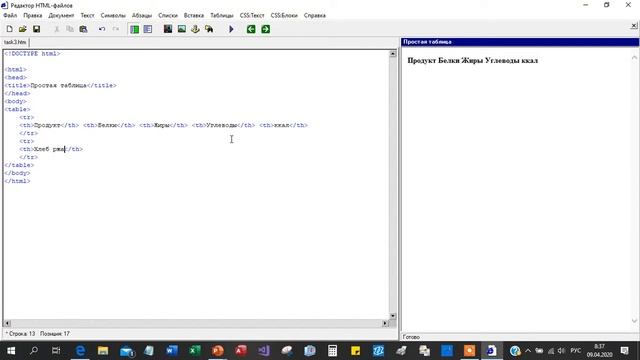640x360 pixels.
Task: Click the DOCTYPE html line in editor
Action: tap(32, 53)
